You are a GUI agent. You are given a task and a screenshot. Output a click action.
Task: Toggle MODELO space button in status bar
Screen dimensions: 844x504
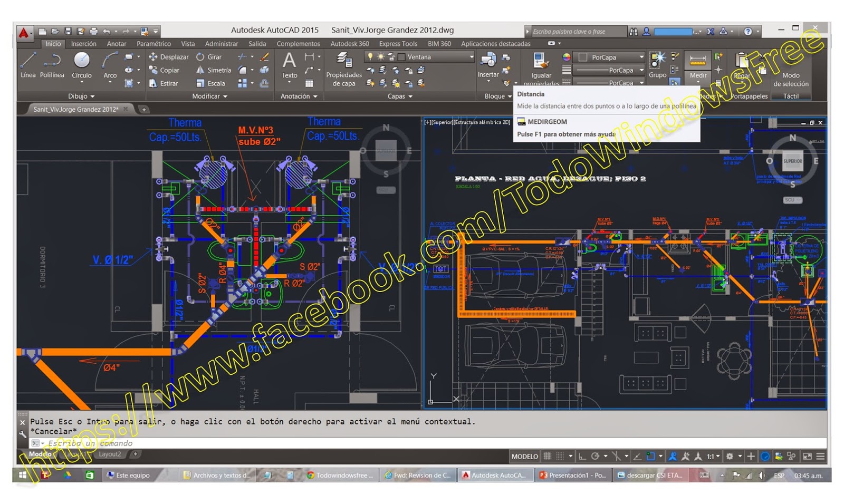click(x=525, y=457)
